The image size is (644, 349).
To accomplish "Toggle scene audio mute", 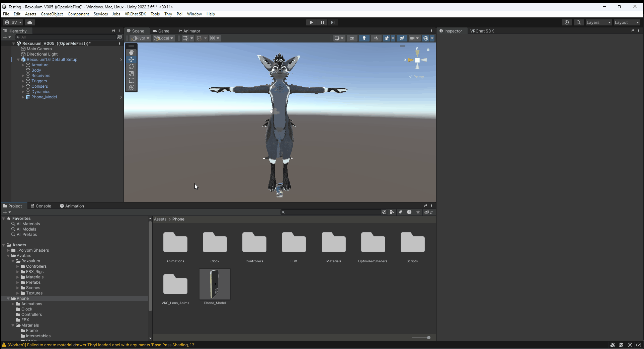I will click(376, 38).
